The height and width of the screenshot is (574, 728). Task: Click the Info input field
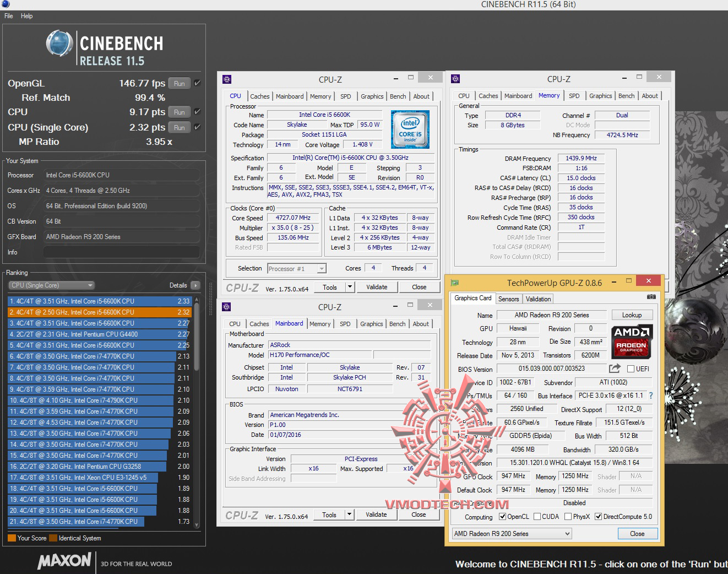(121, 252)
